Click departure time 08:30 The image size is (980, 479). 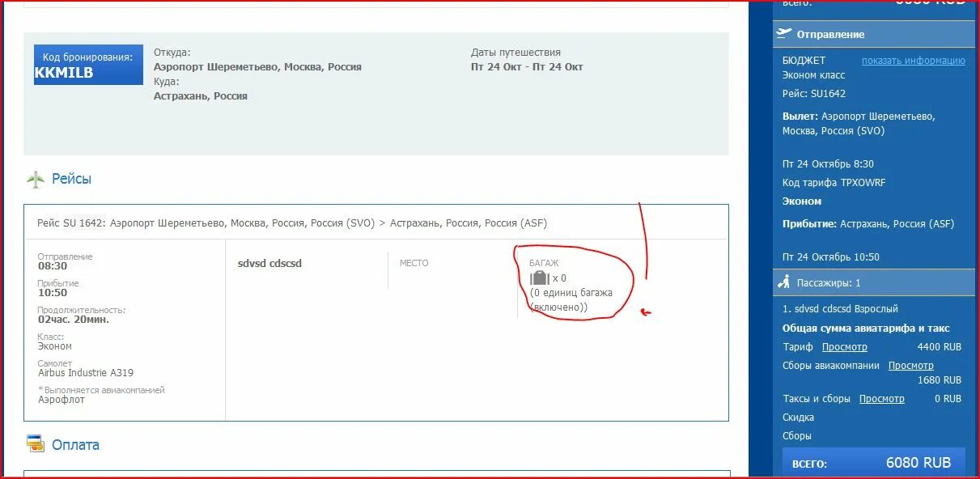(53, 266)
